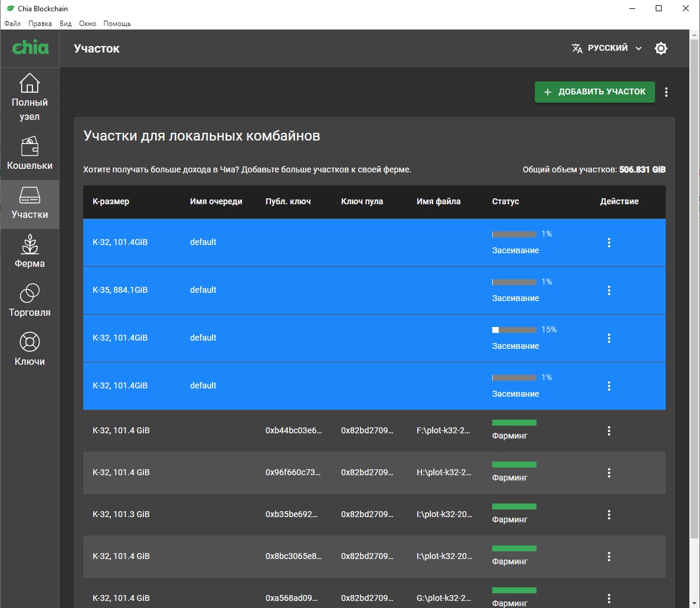
Task: Open Ключи keys page
Action: pyautogui.click(x=30, y=349)
